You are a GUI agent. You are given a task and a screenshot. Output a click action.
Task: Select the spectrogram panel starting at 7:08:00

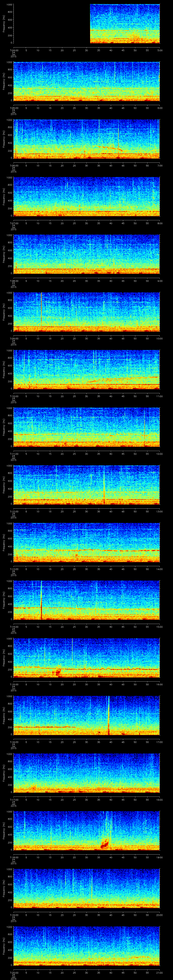(x=87, y=254)
